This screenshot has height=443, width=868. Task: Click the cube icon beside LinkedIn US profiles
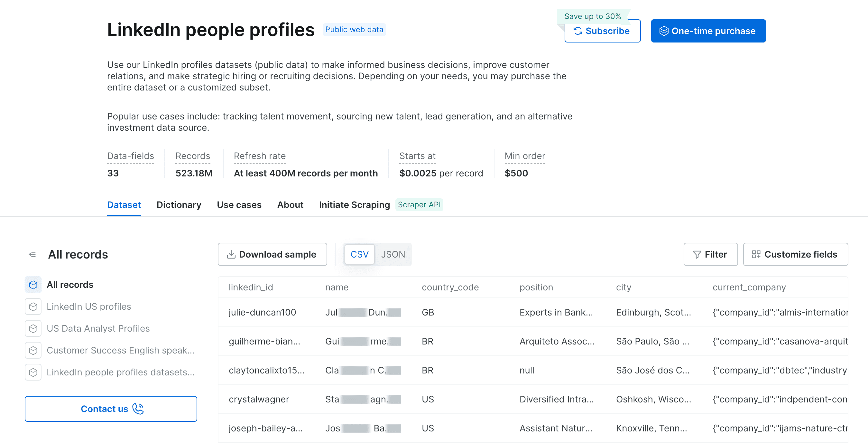(x=33, y=306)
